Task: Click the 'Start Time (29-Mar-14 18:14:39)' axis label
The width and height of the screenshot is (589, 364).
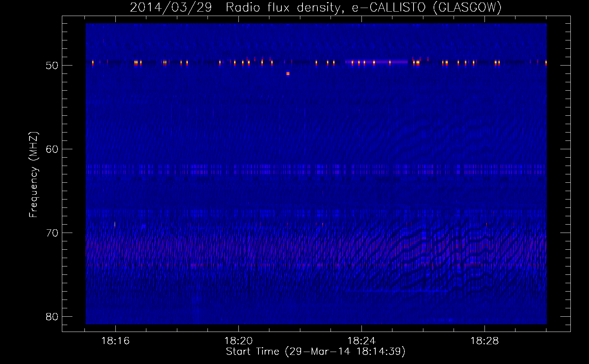Action: (x=316, y=352)
